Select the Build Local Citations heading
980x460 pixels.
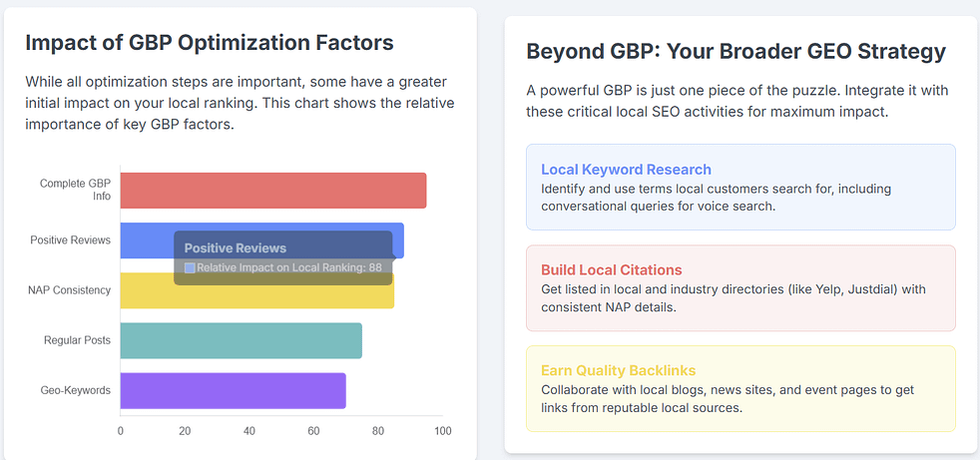[x=611, y=270]
